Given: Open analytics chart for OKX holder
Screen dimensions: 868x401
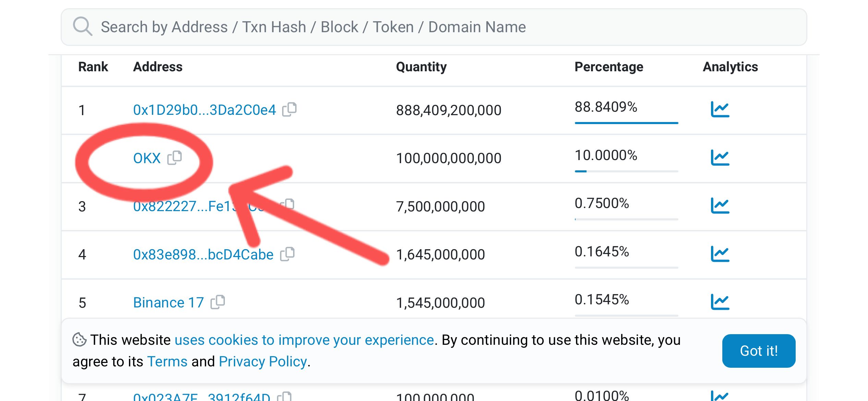Looking at the screenshot, I should [x=720, y=158].
